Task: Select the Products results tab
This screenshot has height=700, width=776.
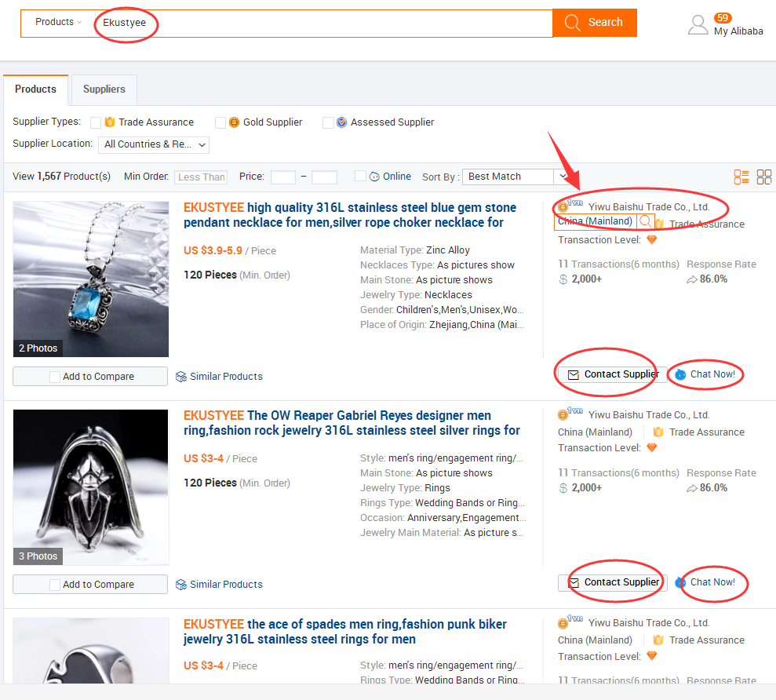Action: coord(35,89)
